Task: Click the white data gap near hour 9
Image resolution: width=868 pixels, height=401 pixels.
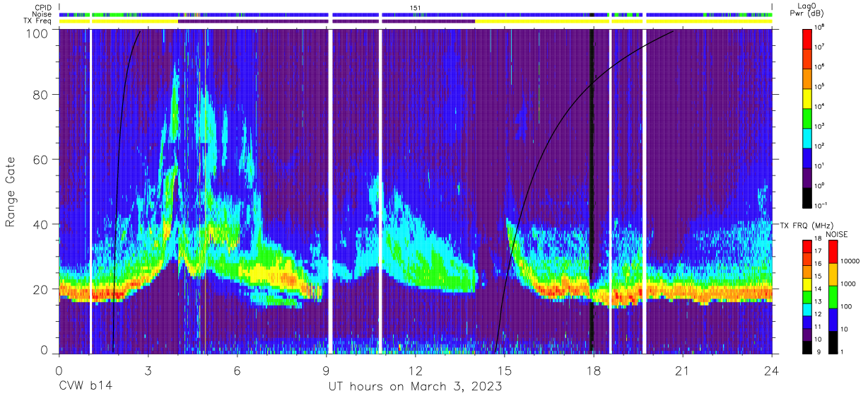Action: (329, 192)
